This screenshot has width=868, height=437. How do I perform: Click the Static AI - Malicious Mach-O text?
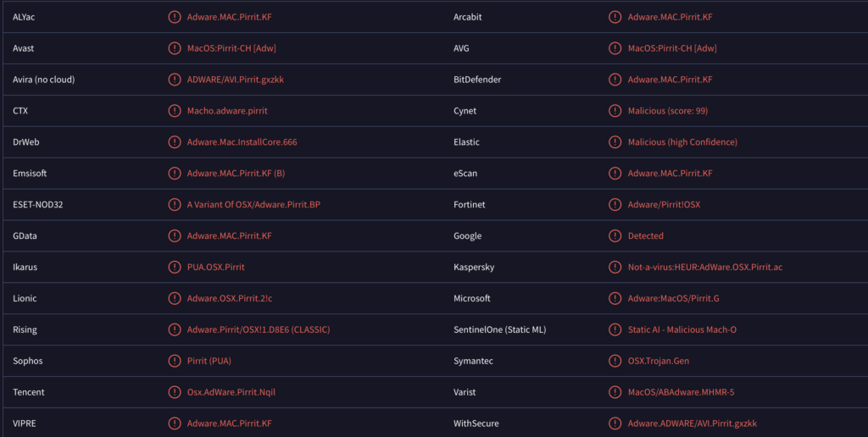pyautogui.click(x=682, y=329)
